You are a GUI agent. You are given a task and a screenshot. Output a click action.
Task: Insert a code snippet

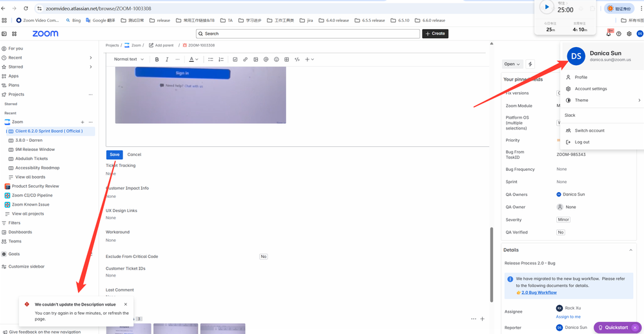(x=297, y=59)
